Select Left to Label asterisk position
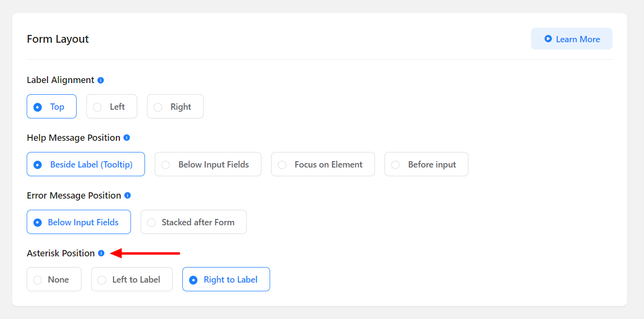 pos(131,280)
